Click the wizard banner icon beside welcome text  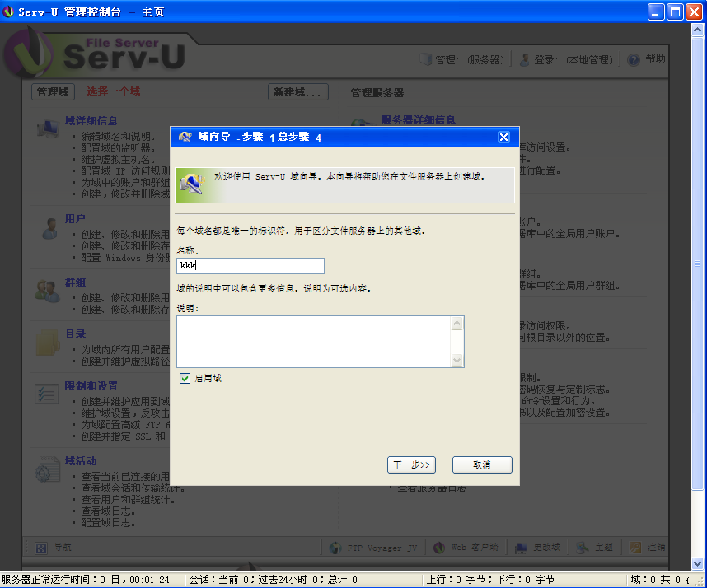pyautogui.click(x=192, y=184)
